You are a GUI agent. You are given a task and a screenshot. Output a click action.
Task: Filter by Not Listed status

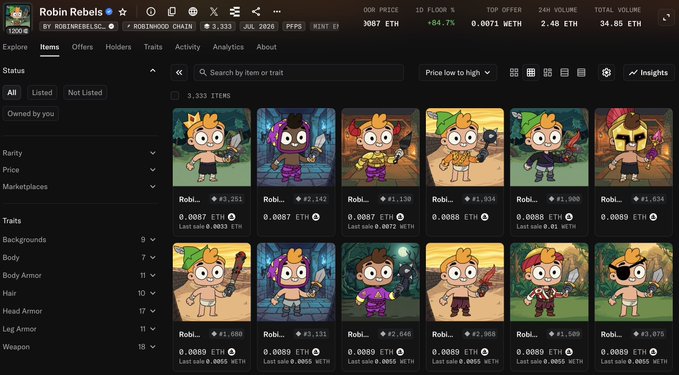[85, 93]
